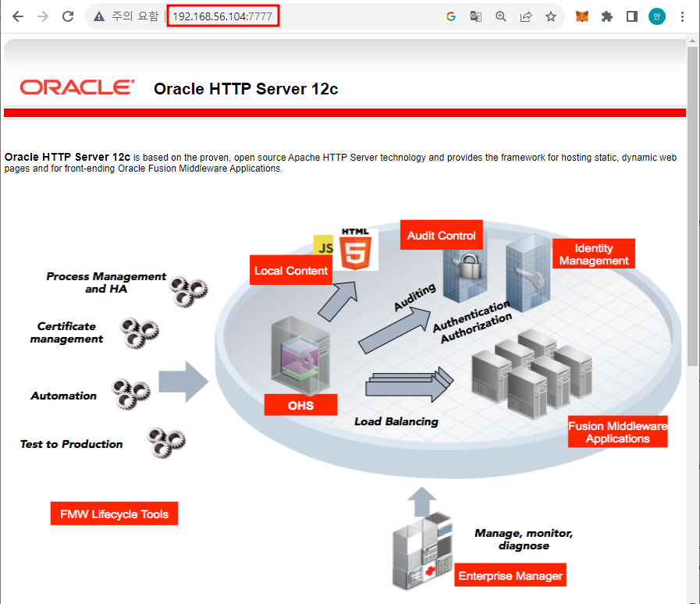Screen dimensions: 700x604
Task: Click the Oracle HTTP Server 12c heading
Action: coord(246,89)
